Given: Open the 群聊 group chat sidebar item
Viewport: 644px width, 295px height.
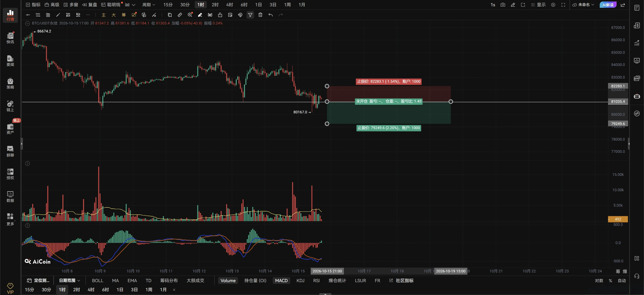Looking at the screenshot, I should point(10,151).
